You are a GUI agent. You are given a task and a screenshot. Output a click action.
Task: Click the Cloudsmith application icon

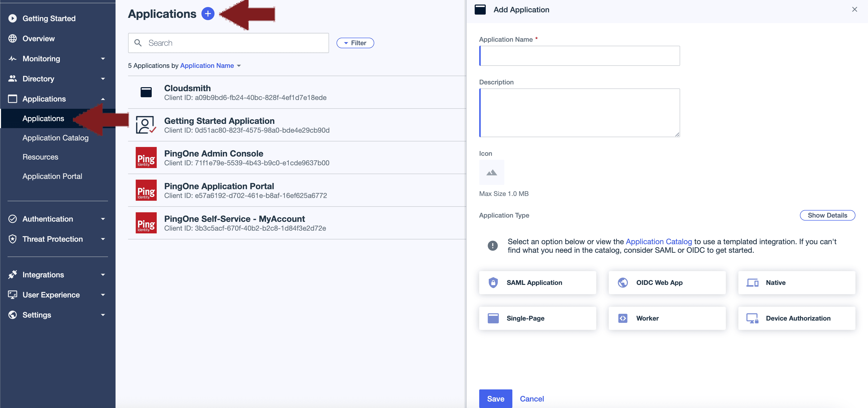146,92
